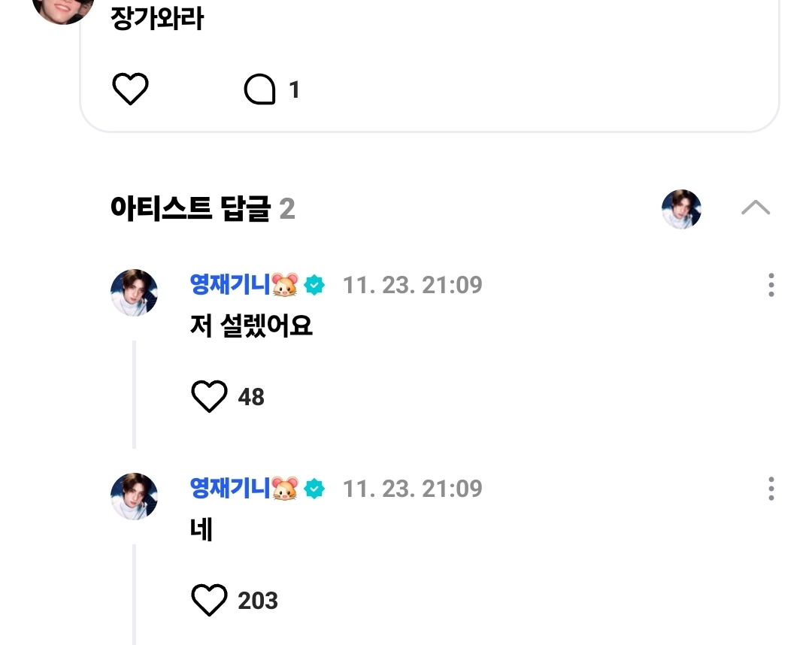
Task: Select the reply text "저 설렜어요"
Action: (x=251, y=326)
